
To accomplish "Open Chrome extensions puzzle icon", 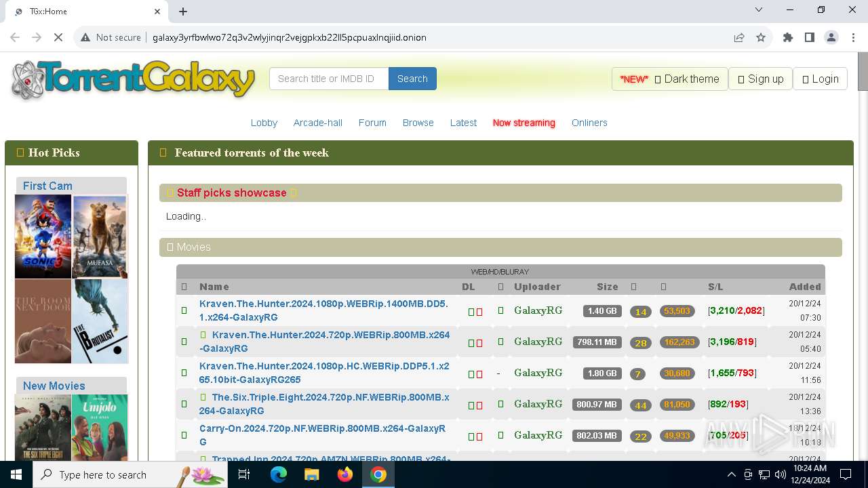I will tap(788, 37).
